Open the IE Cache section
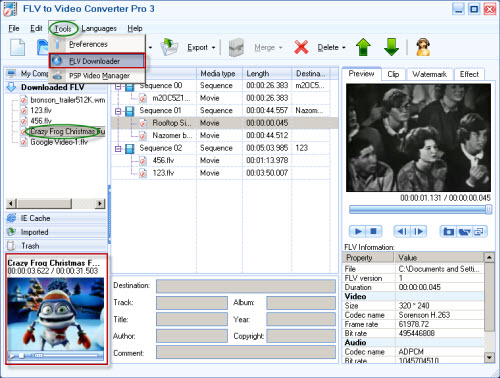500x378 pixels. click(x=56, y=218)
